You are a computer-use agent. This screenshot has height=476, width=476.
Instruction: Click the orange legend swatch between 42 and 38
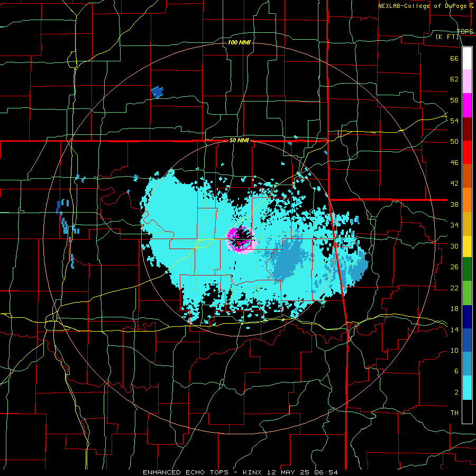click(467, 199)
